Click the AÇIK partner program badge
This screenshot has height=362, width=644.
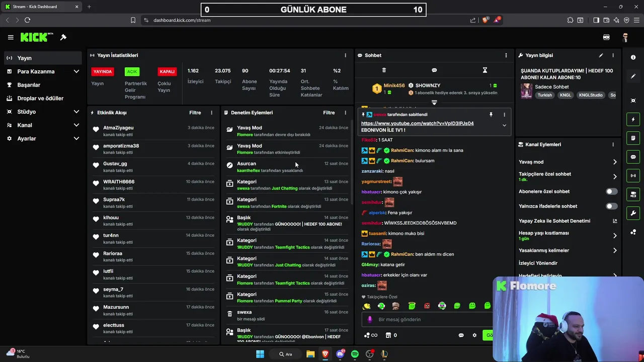(132, 71)
